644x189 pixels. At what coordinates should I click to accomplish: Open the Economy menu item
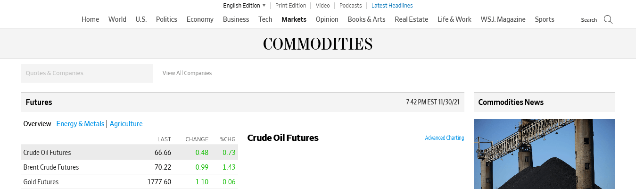[200, 19]
